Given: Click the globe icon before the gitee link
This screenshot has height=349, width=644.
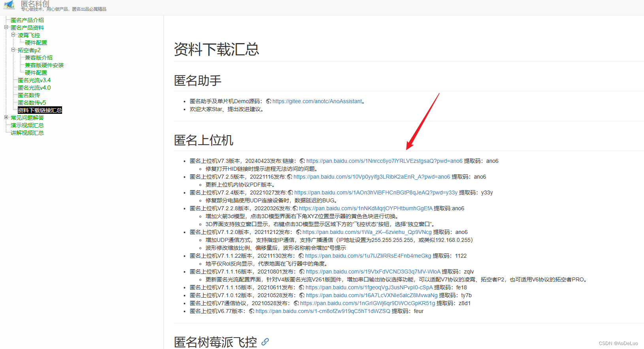Looking at the screenshot, I should [x=269, y=102].
